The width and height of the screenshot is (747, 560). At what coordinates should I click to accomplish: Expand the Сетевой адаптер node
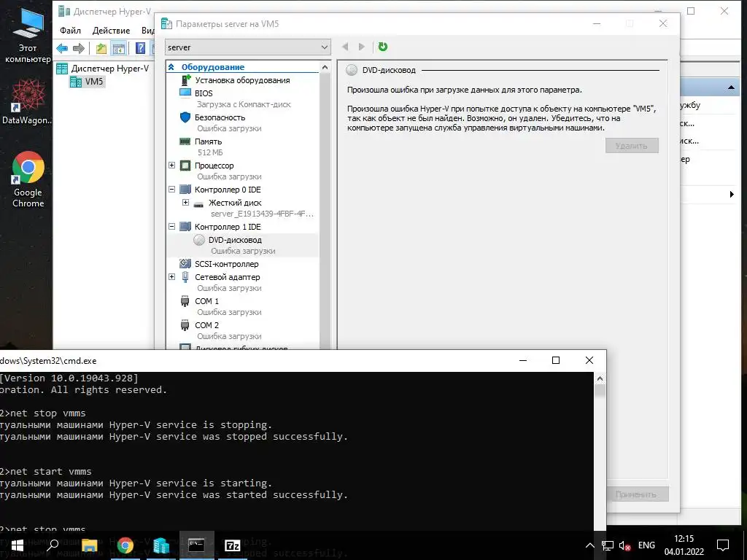[172, 276]
